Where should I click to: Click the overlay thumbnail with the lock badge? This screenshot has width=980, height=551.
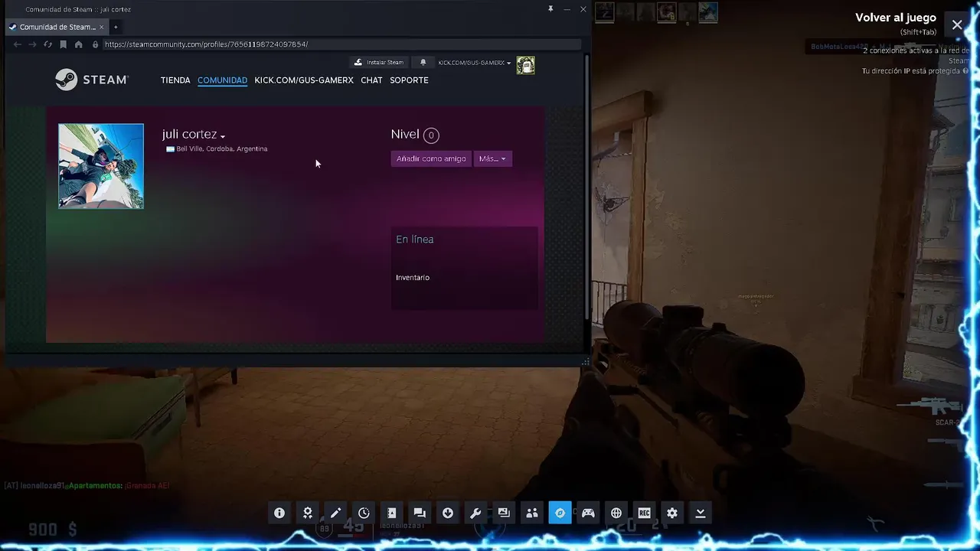(x=667, y=12)
